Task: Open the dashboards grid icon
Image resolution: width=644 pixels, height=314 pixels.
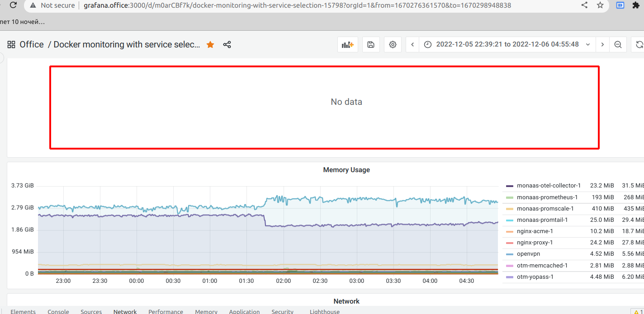Action: click(11, 44)
